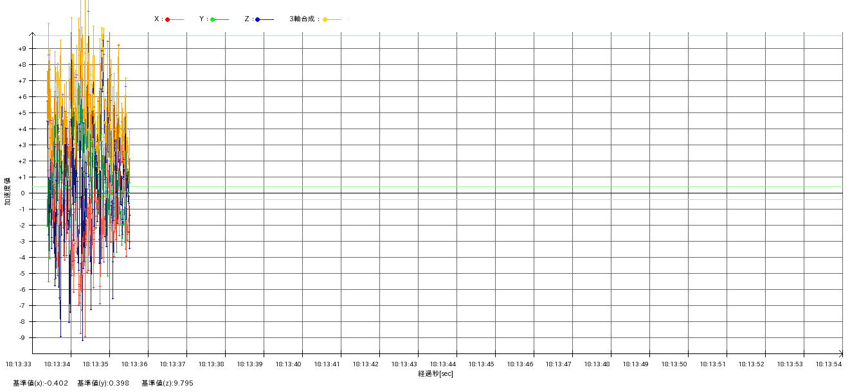868x392 pixels.
Task: Select the 18:13:40 time tick label
Action: 289,364
